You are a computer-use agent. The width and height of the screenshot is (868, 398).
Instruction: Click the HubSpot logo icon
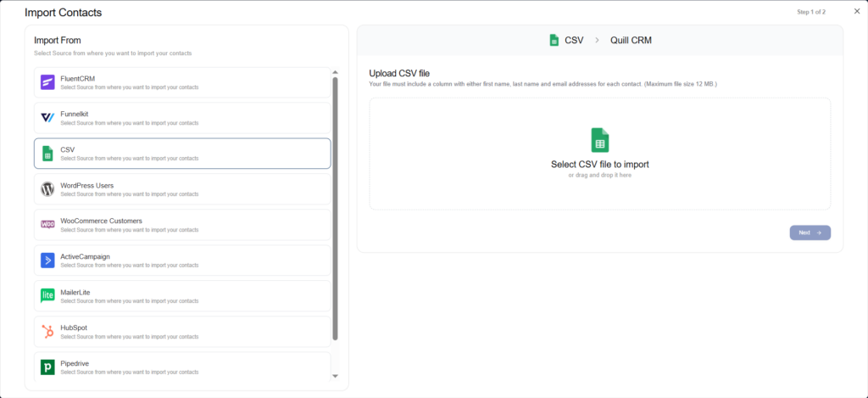click(x=48, y=331)
